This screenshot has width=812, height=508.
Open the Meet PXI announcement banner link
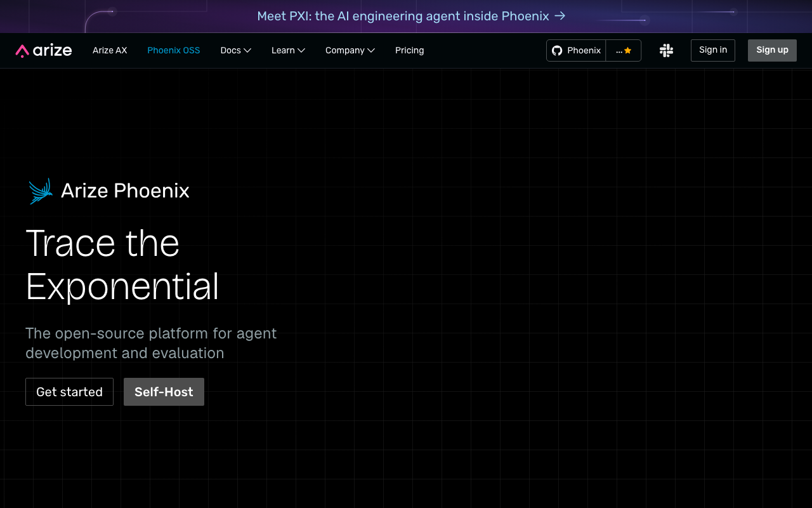click(411, 17)
